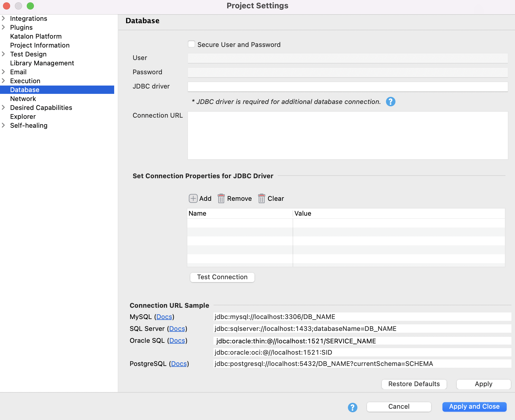Expand the Self-healing settings node
This screenshot has height=420, width=515.
[x=4, y=125]
